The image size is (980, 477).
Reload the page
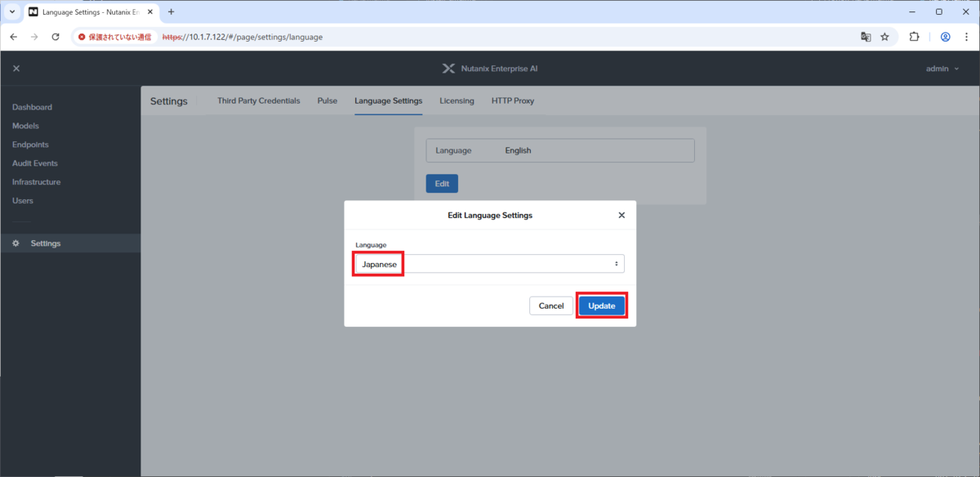(x=56, y=37)
